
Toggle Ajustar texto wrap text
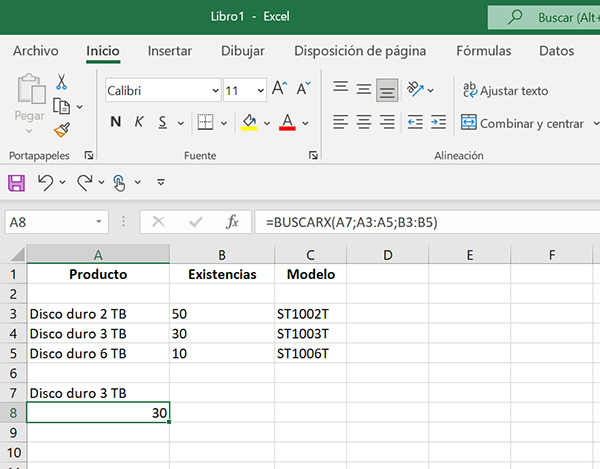click(x=505, y=91)
